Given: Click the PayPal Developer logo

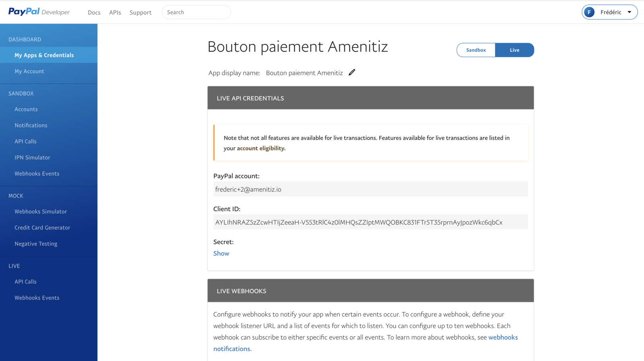Looking at the screenshot, I should point(39,12).
